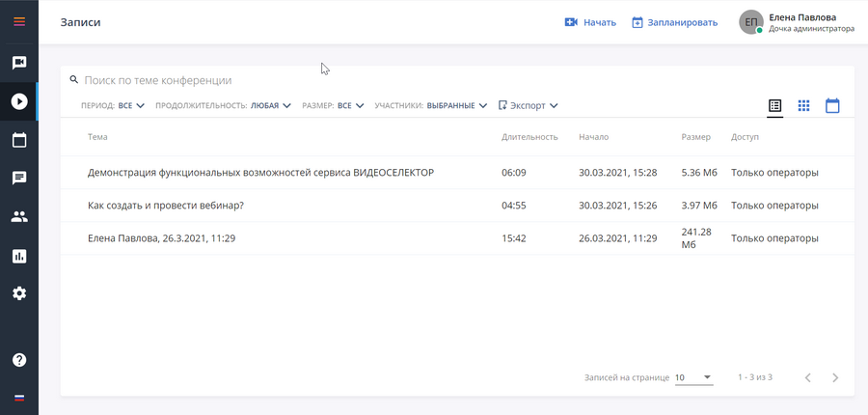Screen dimensions: 868x415
Task: Open the calendar section in sidebar
Action: click(x=19, y=140)
